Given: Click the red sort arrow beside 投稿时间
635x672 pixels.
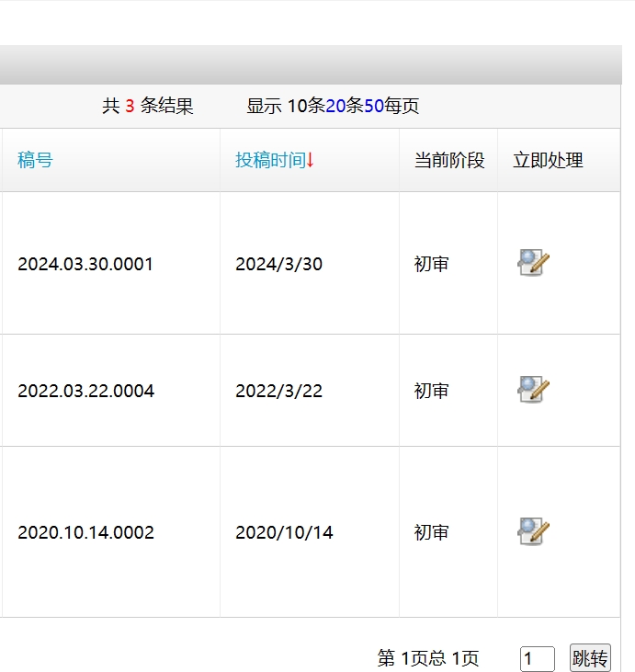Looking at the screenshot, I should coord(311,160).
